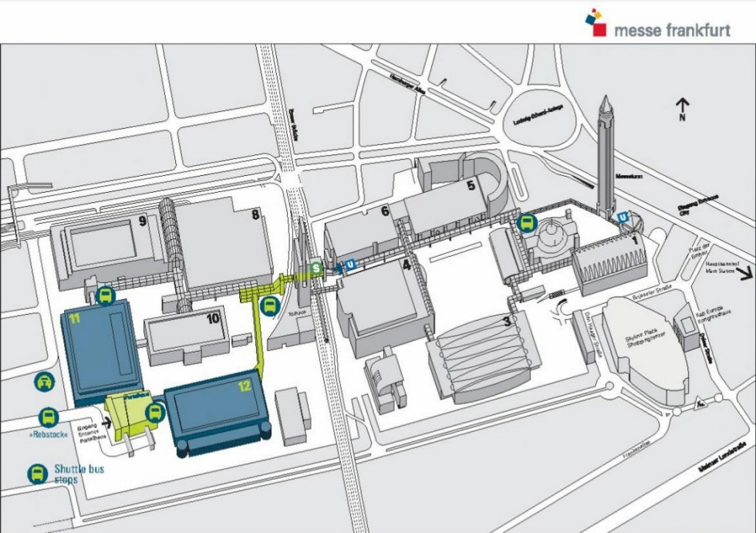The image size is (756, 533).
Task: Click the car icon left of Hall 11
Action: click(x=45, y=381)
